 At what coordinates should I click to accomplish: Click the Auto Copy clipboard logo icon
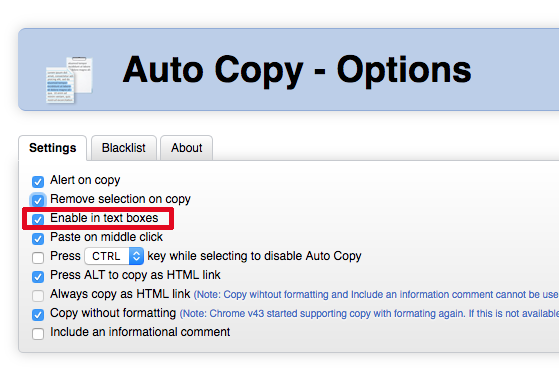tap(69, 80)
